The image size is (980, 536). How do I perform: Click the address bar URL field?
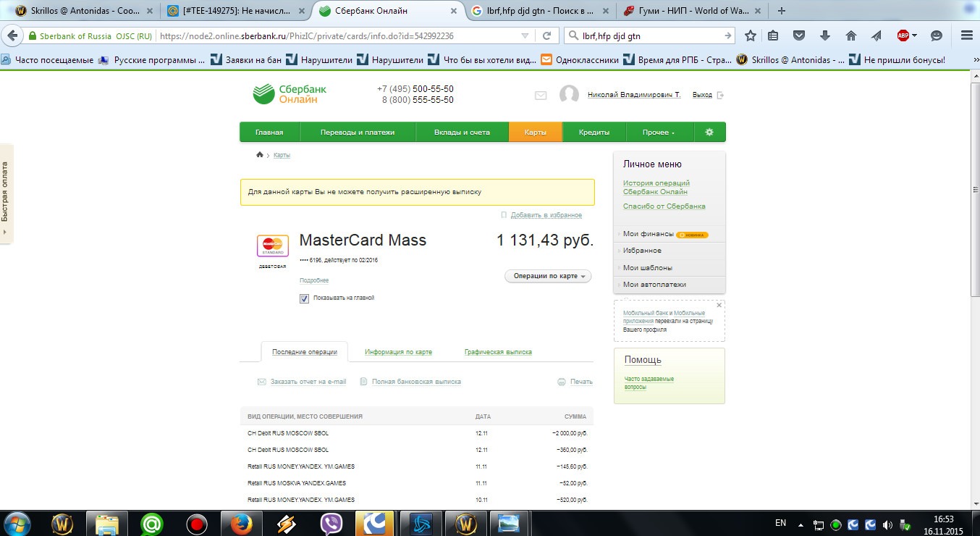(339, 35)
